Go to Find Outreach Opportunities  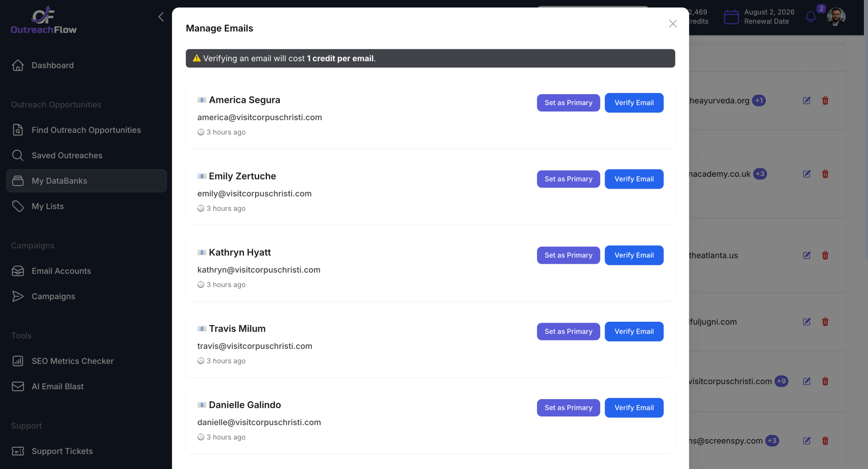86,130
